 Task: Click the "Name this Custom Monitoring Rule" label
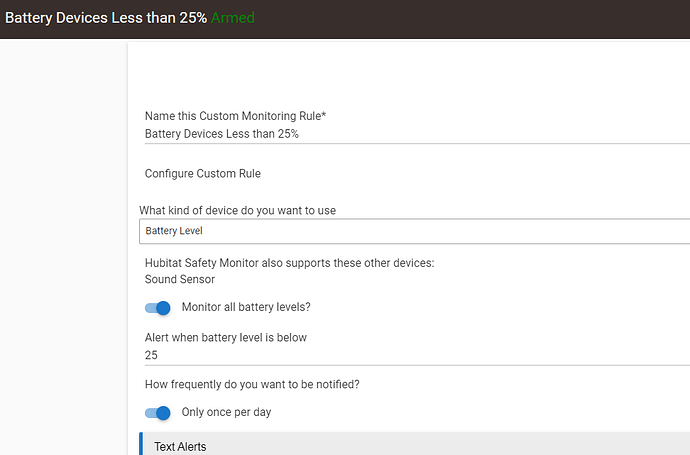pyautogui.click(x=235, y=116)
